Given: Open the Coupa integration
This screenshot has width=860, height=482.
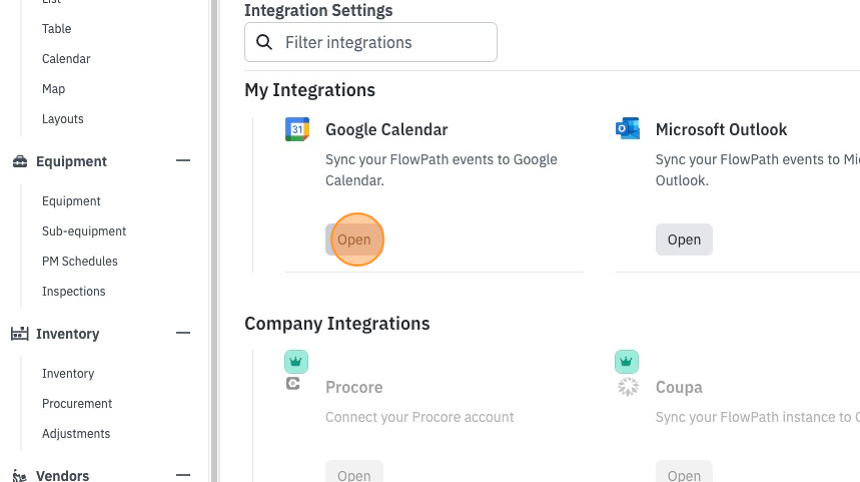Looking at the screenshot, I should (684, 472).
